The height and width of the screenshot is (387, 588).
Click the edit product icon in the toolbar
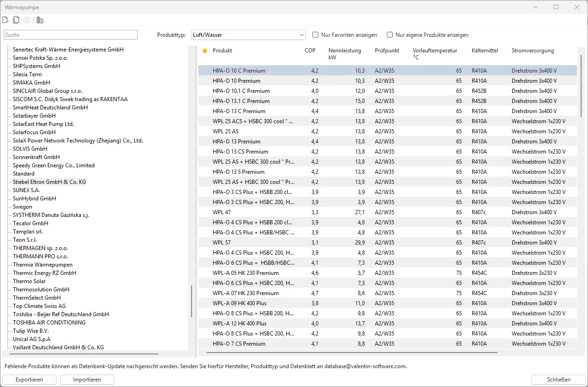pos(6,20)
